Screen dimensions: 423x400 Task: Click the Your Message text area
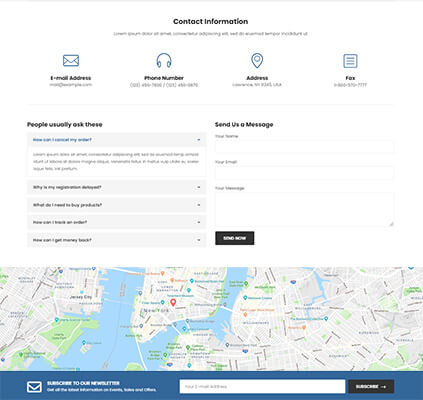(x=304, y=210)
